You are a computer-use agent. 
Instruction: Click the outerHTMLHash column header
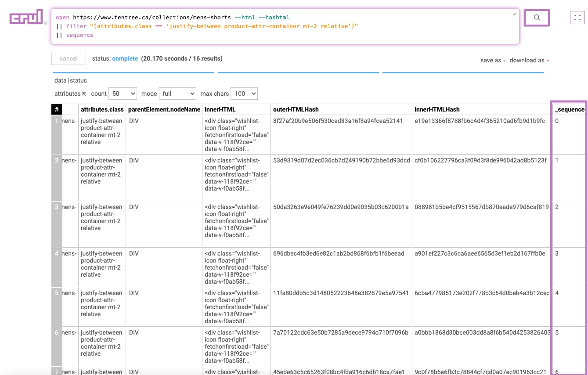click(342, 109)
